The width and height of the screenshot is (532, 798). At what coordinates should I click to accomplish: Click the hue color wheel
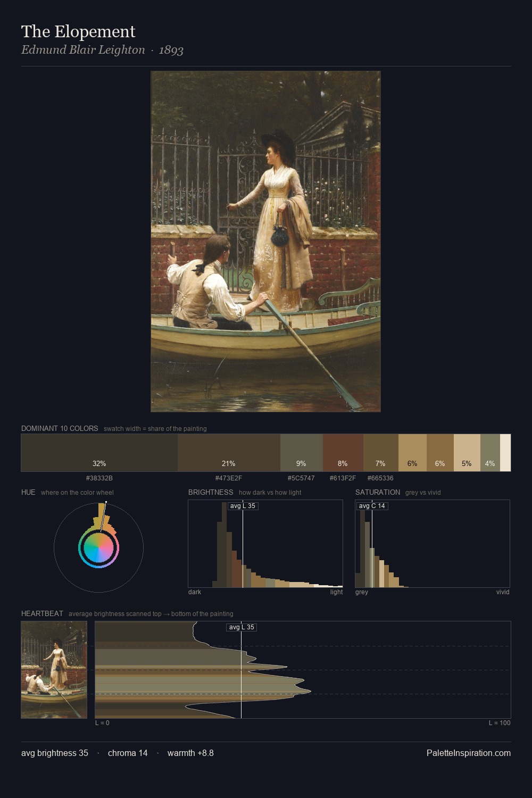(98, 547)
